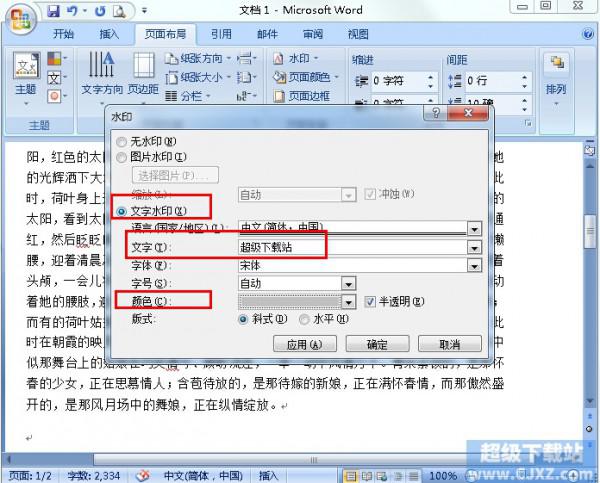This screenshot has height=483, width=600.
Task: Click 应用 apply button
Action: click(305, 344)
